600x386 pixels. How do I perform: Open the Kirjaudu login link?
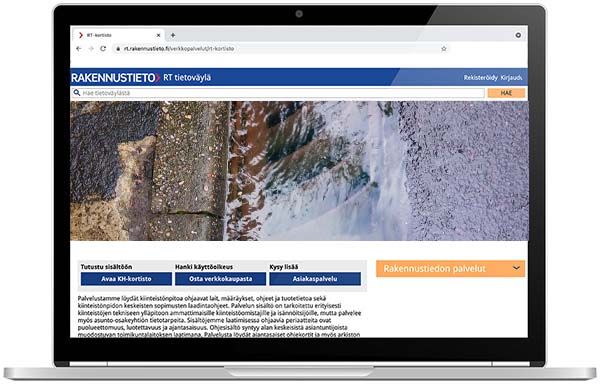[x=512, y=78]
